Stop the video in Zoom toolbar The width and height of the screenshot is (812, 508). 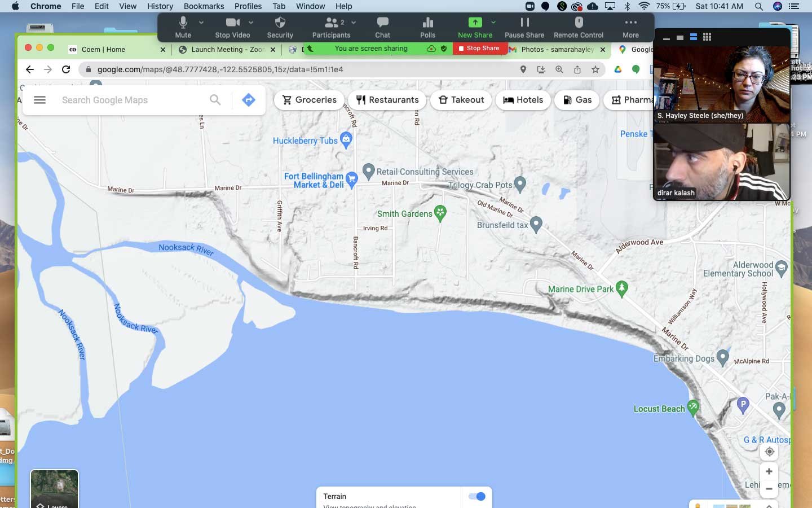[x=232, y=27]
